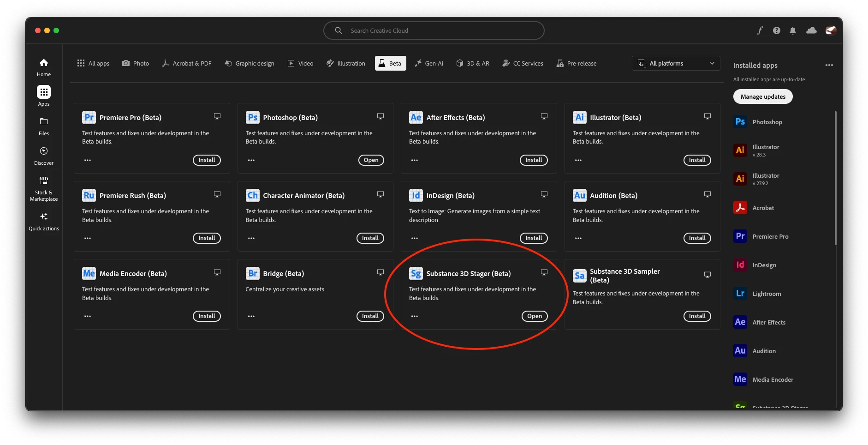Install InDesign (Beta)
This screenshot has height=445, width=868.
pos(534,238)
